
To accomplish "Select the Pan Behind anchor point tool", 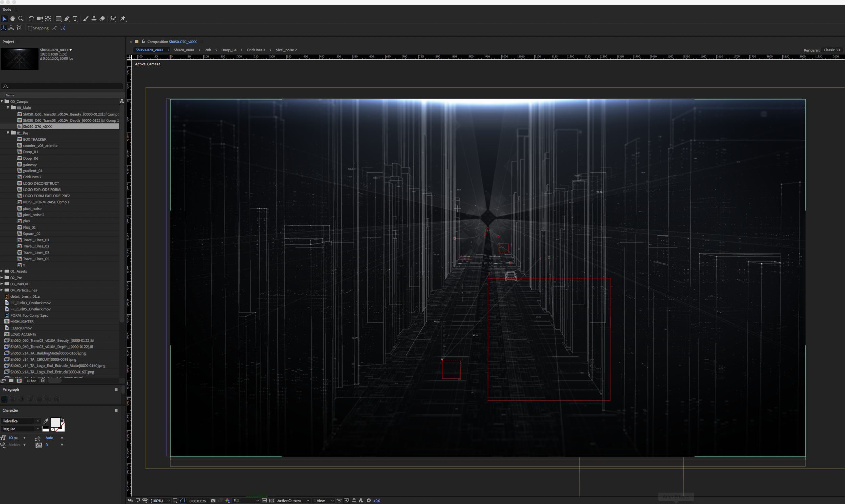I will [48, 19].
